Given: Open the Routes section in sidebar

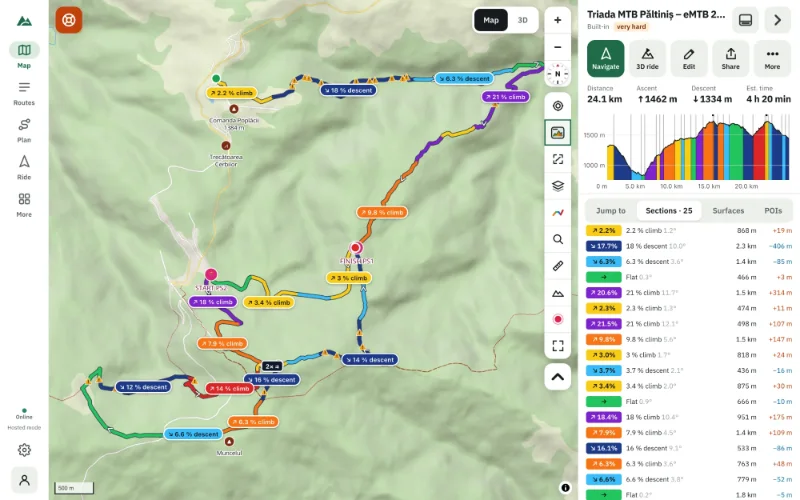Looking at the screenshot, I should click(x=24, y=93).
